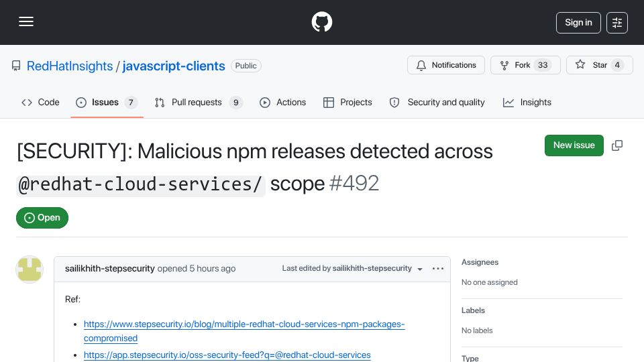Click 'No one assigned' text
The image size is (644, 362).
(x=489, y=282)
